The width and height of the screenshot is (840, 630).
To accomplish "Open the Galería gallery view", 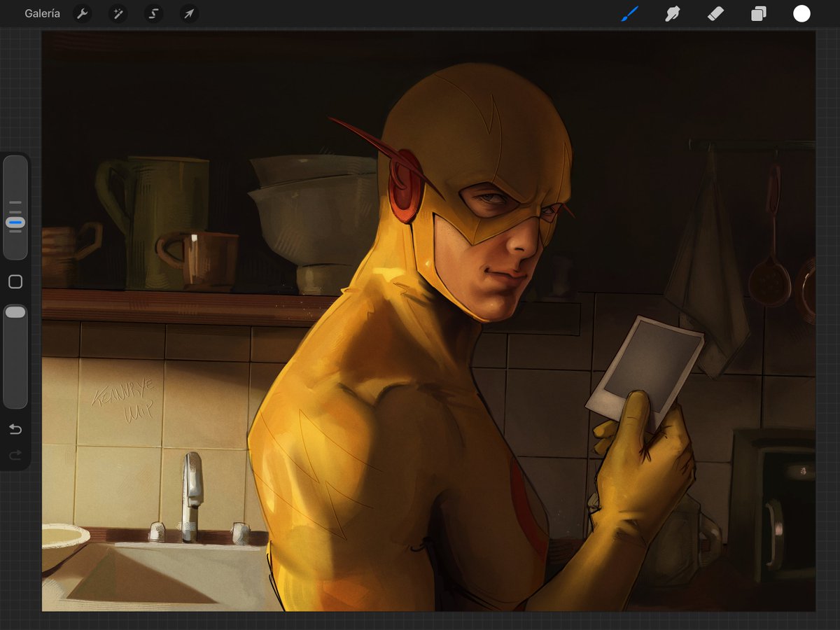I will point(42,13).
